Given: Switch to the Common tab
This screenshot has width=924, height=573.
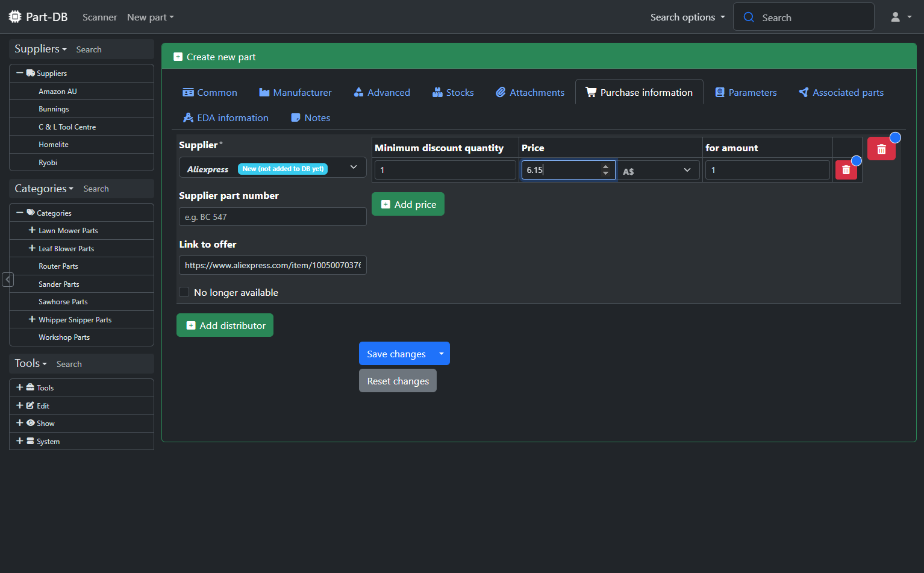Looking at the screenshot, I should 210,92.
